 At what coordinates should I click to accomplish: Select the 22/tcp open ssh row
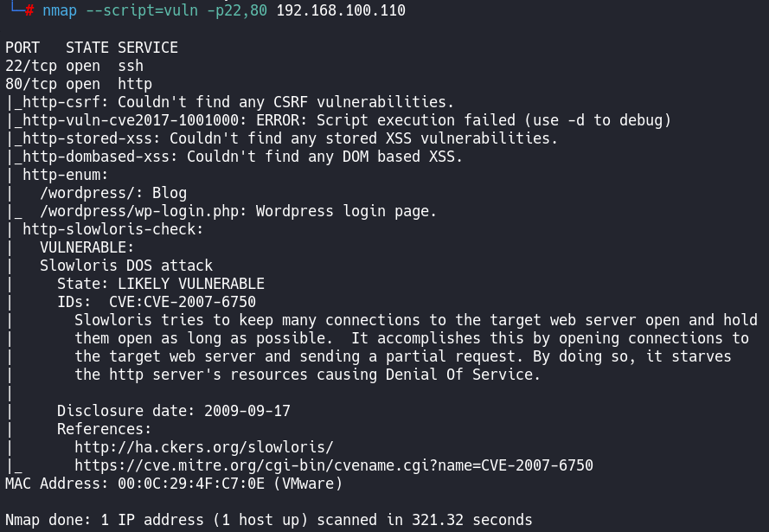74,66
